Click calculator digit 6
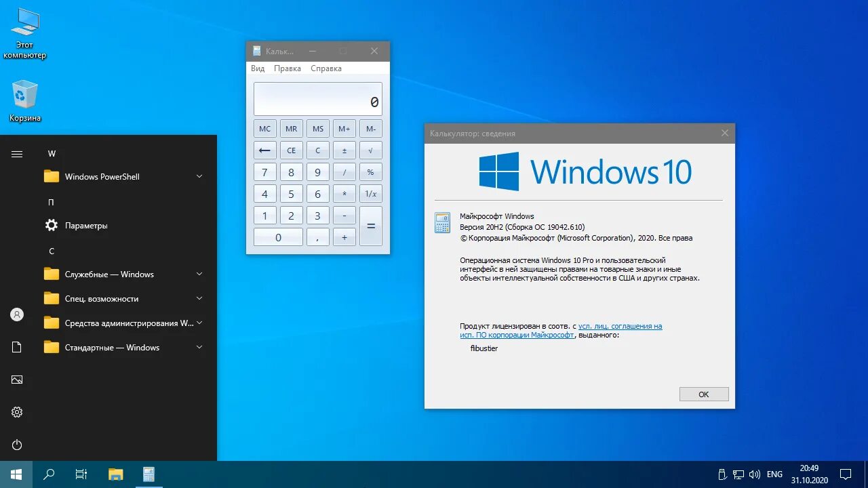868x488 pixels. [x=317, y=194]
